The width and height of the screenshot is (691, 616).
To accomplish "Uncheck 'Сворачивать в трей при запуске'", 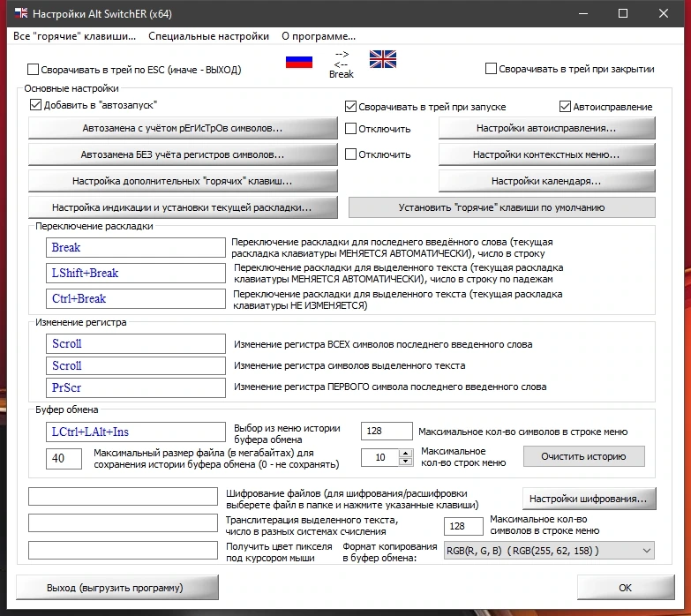I will [x=350, y=106].
